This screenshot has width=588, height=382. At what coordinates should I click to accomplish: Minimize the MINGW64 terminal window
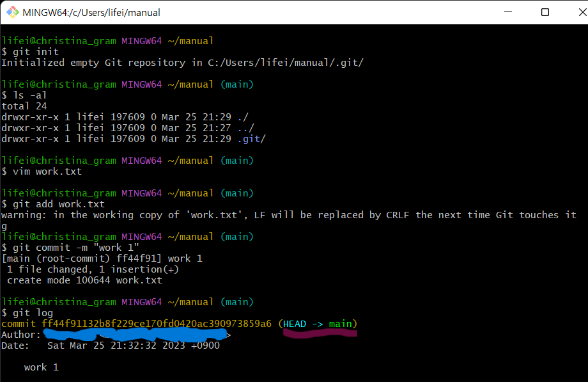508,12
